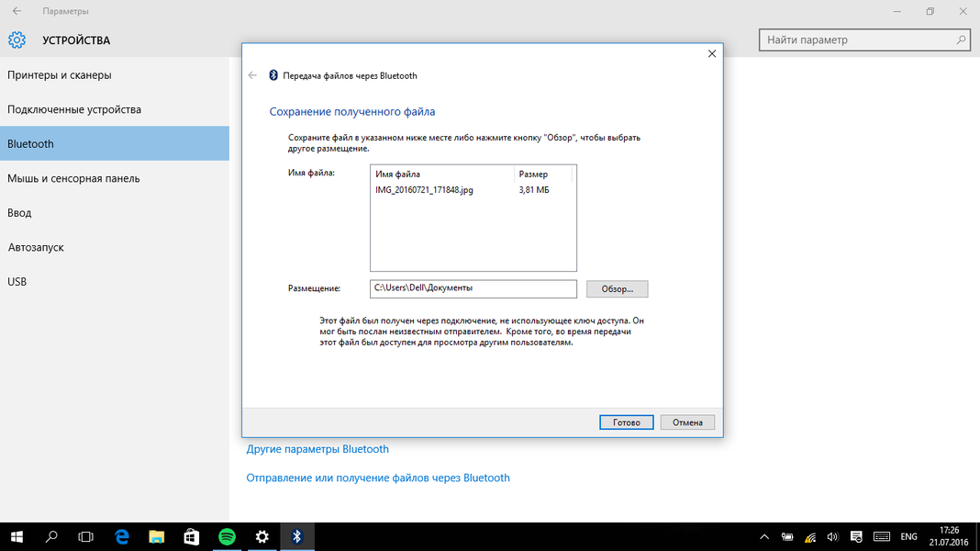The height and width of the screenshot is (551, 980).
Task: Click the Bluetooth taskbar icon
Action: coord(296,536)
